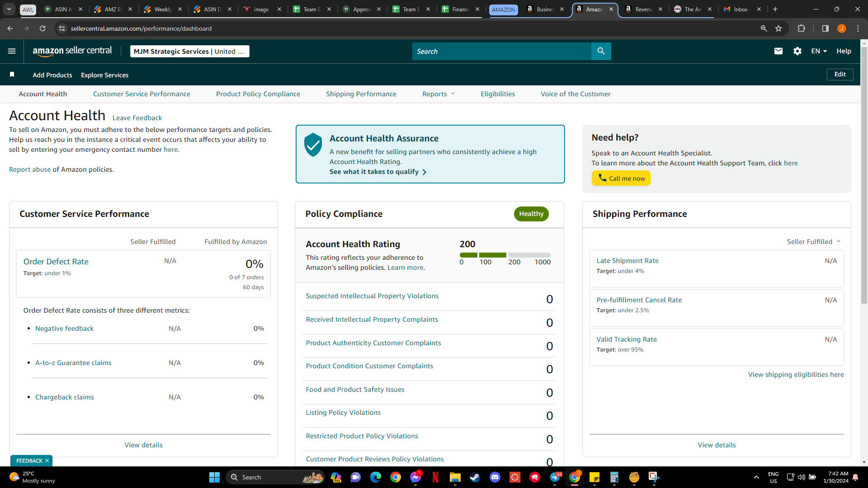Click the Call me now button

coord(621,178)
